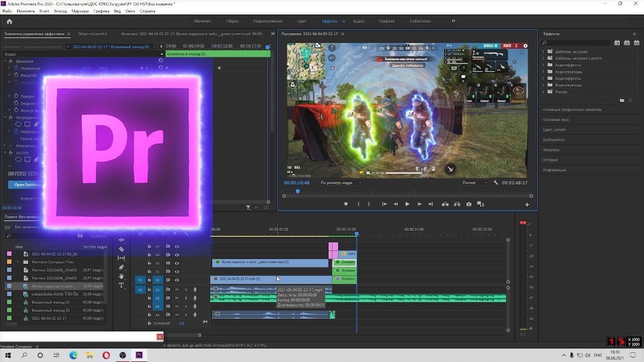Mute audio track A1
This screenshot has width=644, height=362.
[177, 290]
